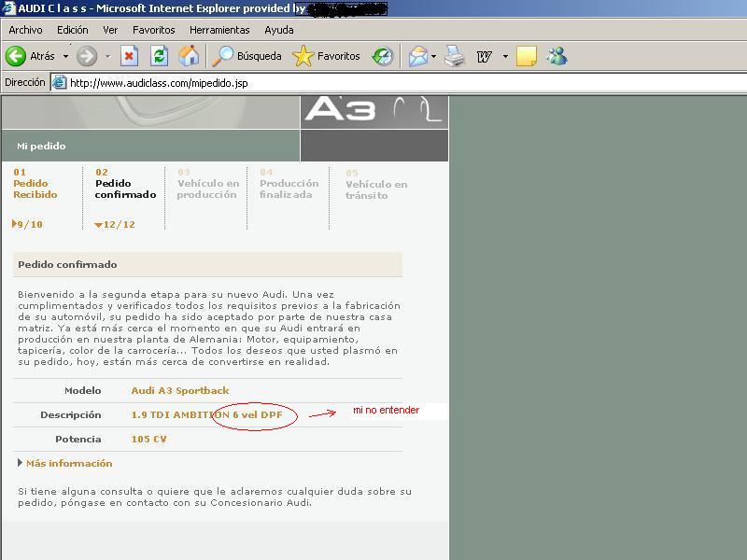Select step 01 Pedido Recibido
This screenshot has height=560, width=747.
click(35, 184)
